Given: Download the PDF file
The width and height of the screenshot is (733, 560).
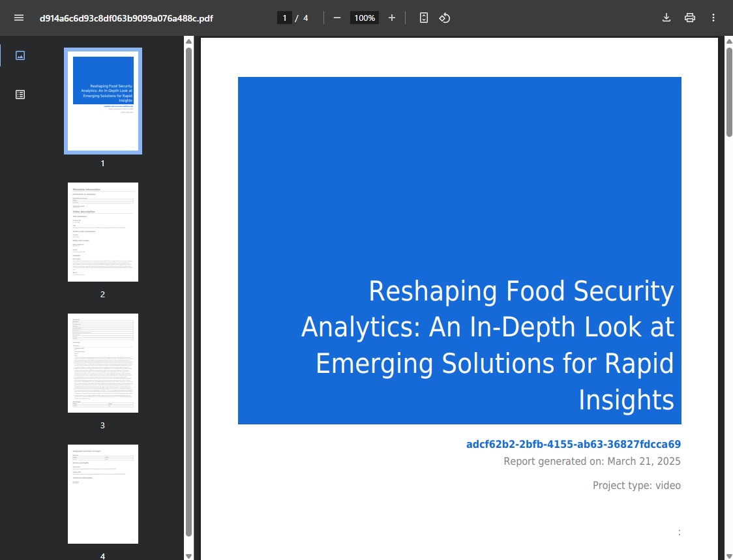Looking at the screenshot, I should coord(666,18).
